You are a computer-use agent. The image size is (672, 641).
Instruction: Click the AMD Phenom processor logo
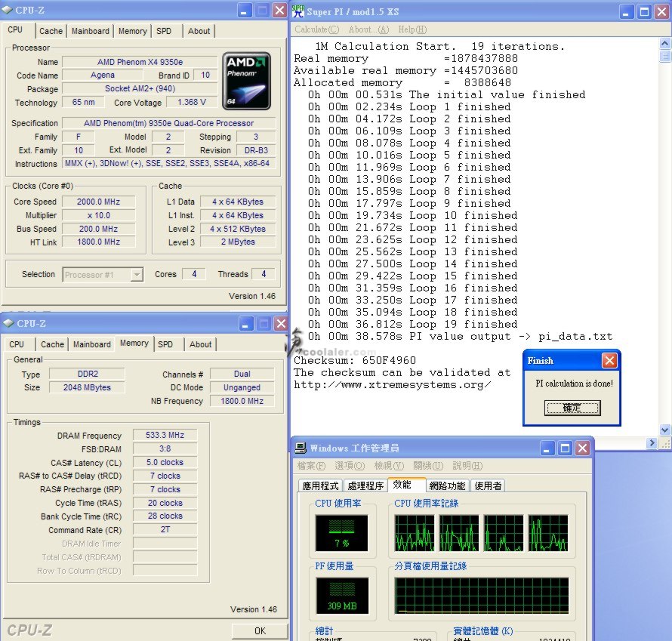(x=246, y=82)
